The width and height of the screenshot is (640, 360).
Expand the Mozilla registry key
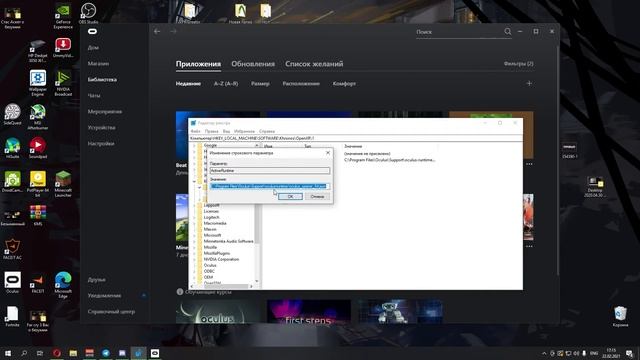click(x=194, y=247)
